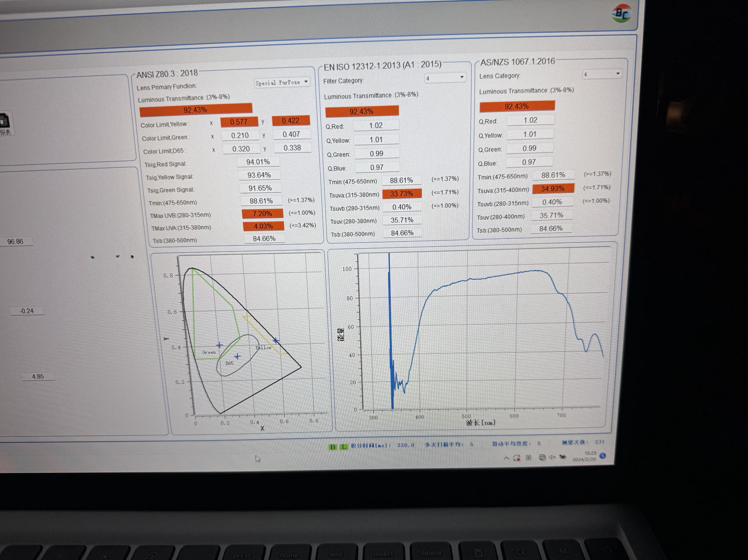Click AS/NZS Tmin value 88.61%
The width and height of the screenshot is (748, 560).
point(553,175)
